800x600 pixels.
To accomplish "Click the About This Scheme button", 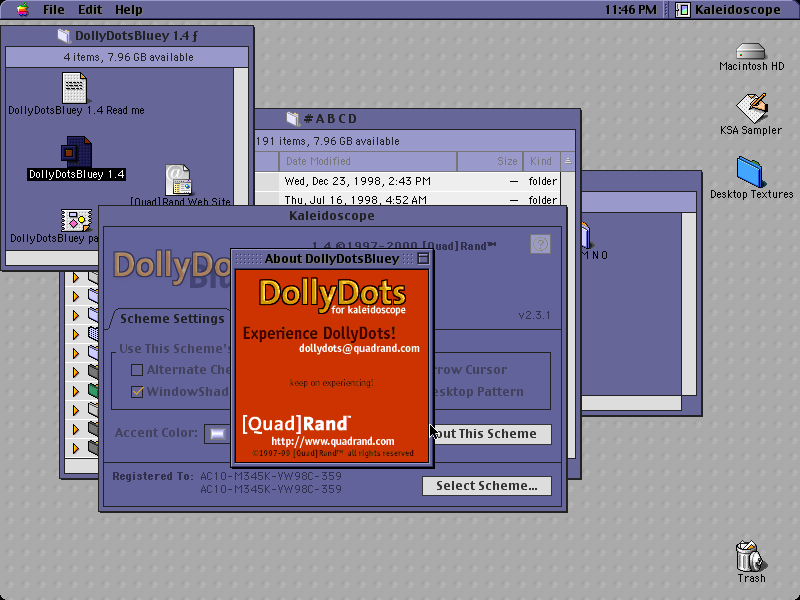I will (492, 434).
